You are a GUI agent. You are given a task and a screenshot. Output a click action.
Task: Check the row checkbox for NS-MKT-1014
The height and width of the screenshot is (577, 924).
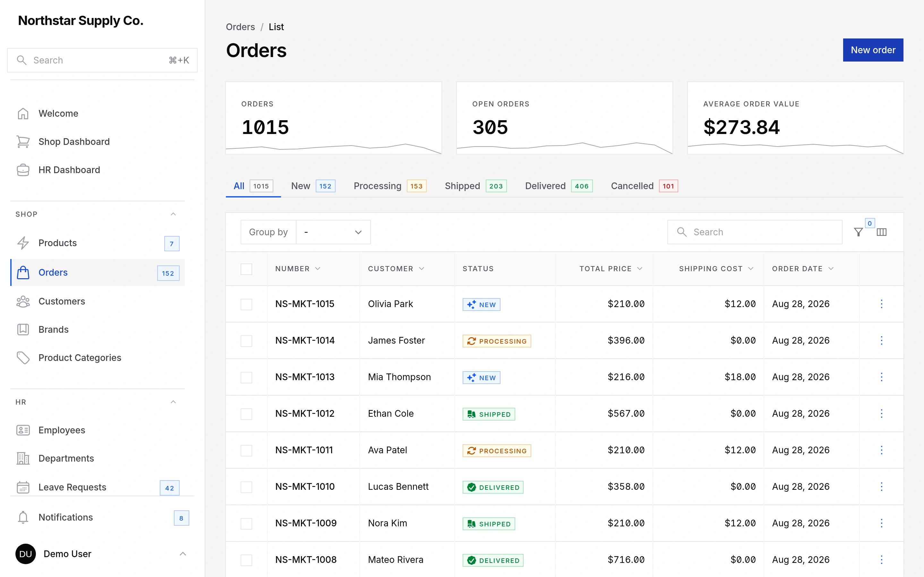(x=246, y=340)
